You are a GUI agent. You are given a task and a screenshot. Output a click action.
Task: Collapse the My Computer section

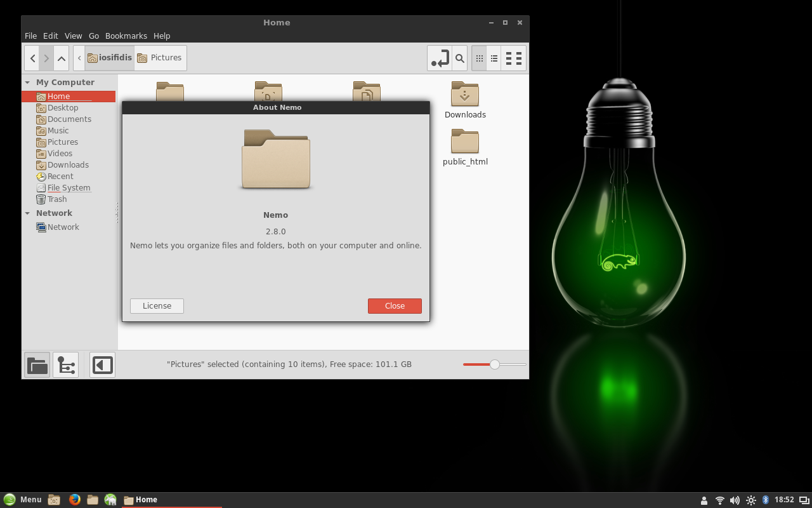click(x=28, y=83)
